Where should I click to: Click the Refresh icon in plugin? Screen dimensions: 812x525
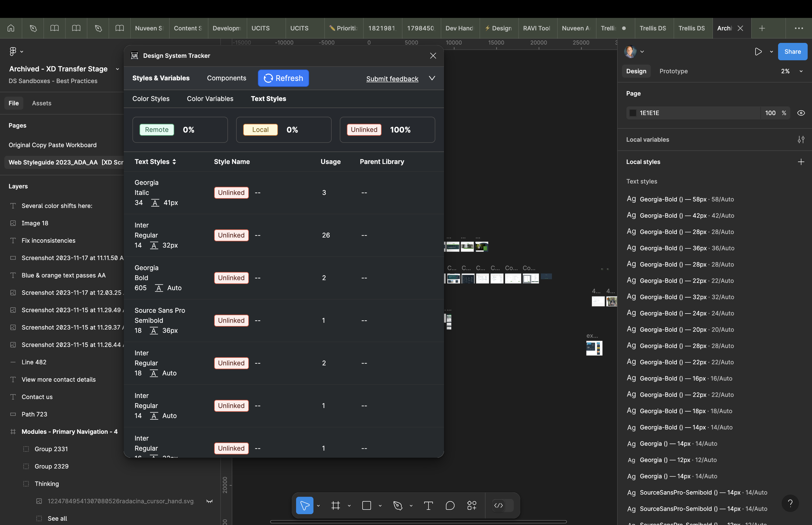tap(268, 78)
